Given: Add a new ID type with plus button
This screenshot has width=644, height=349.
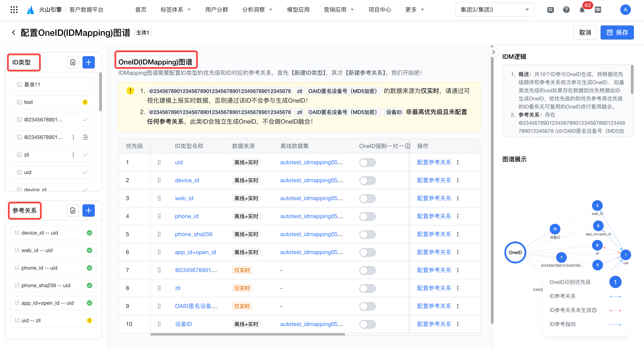Looking at the screenshot, I should tap(88, 62).
